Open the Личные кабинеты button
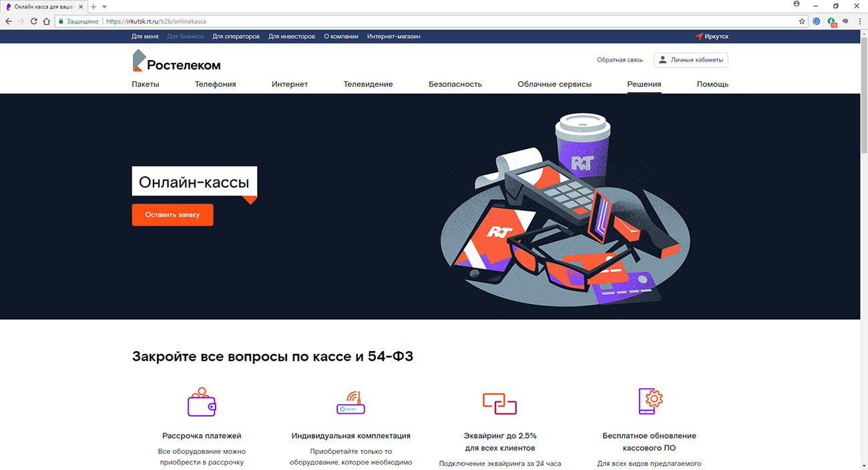The image size is (868, 470). click(x=690, y=60)
